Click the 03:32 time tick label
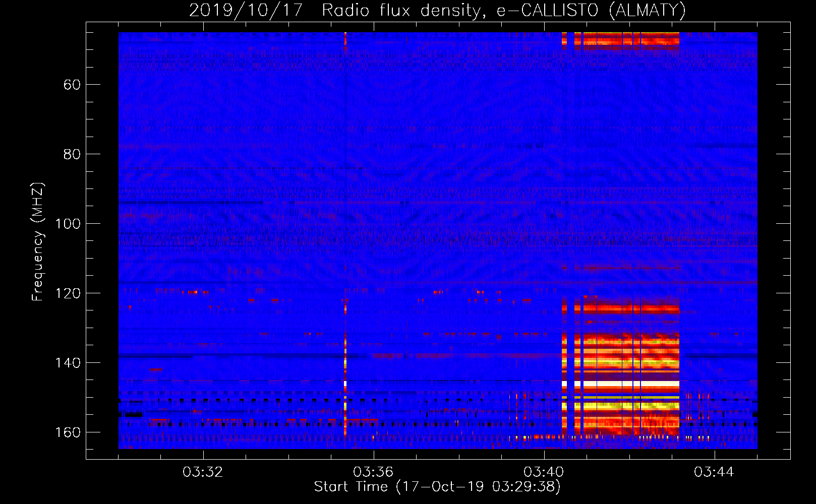Image resolution: width=816 pixels, height=504 pixels. [x=203, y=472]
